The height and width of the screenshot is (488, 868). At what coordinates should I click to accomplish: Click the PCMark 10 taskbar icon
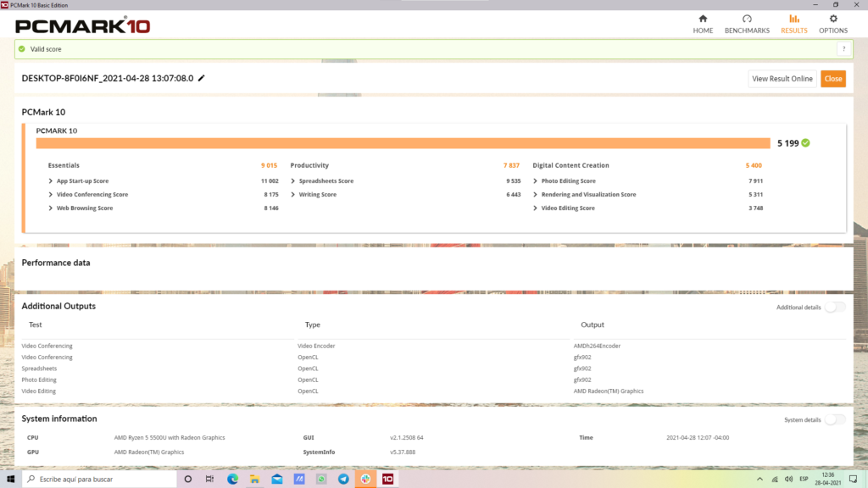coord(387,479)
